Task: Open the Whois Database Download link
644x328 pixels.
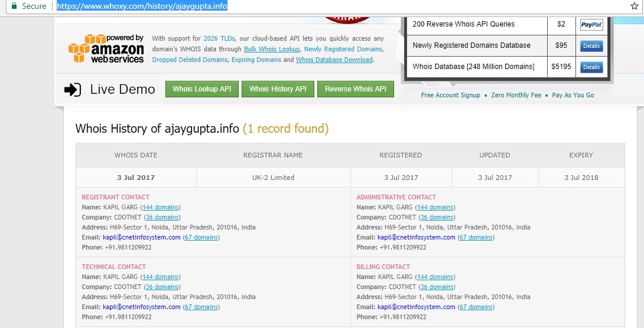Action: pos(334,60)
